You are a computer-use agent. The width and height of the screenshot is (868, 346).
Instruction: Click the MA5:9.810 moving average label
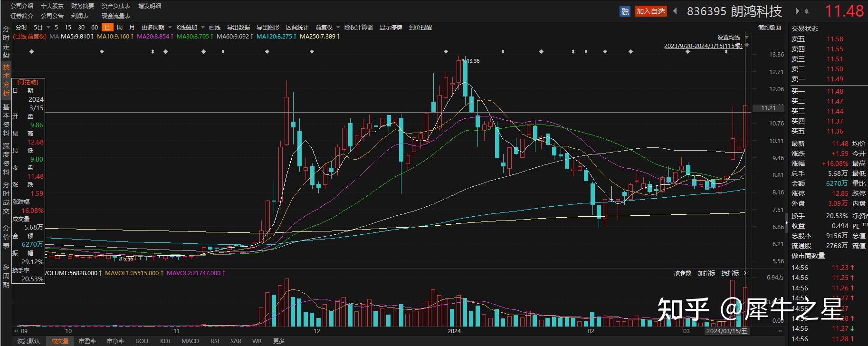coord(77,36)
